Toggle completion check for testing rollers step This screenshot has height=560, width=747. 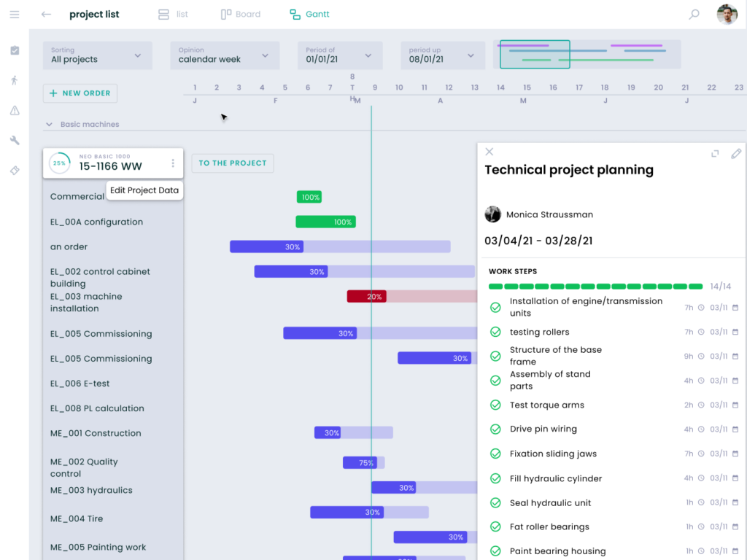click(x=495, y=332)
